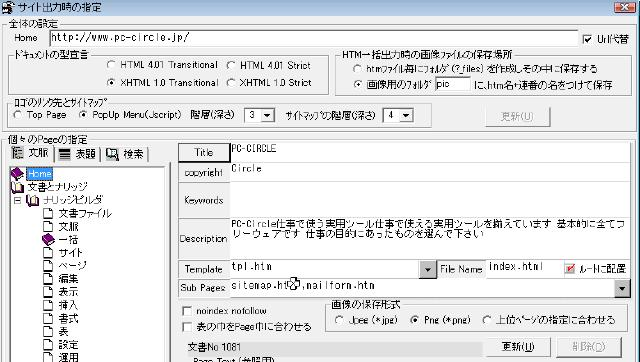This screenshot has width=640, height=362.
Task: Click the page icon beside 設定
Action: (x=48, y=344)
